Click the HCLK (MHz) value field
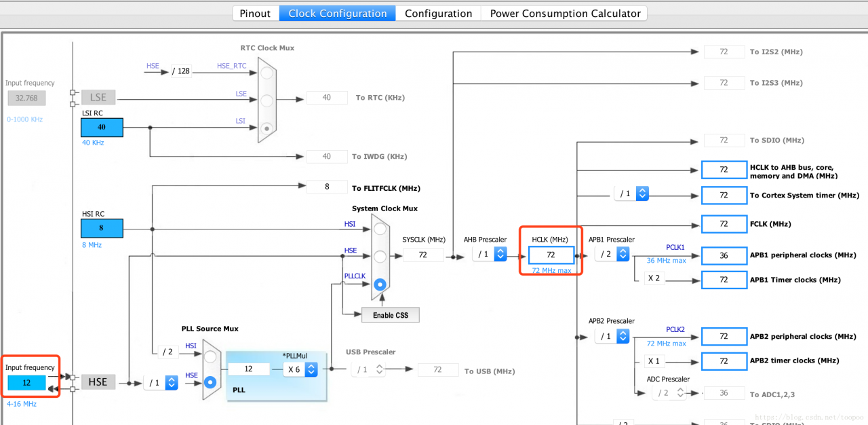868x425 pixels. point(551,255)
